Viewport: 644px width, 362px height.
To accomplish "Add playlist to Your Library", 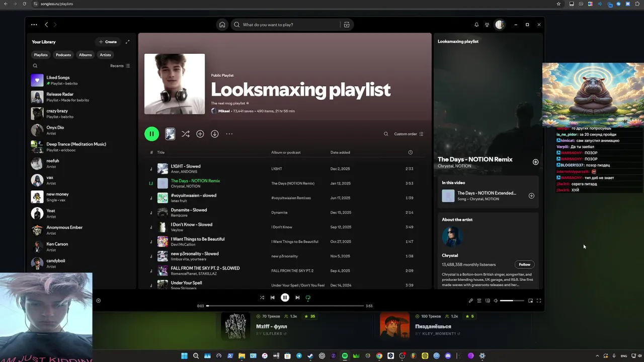I will [200, 134].
